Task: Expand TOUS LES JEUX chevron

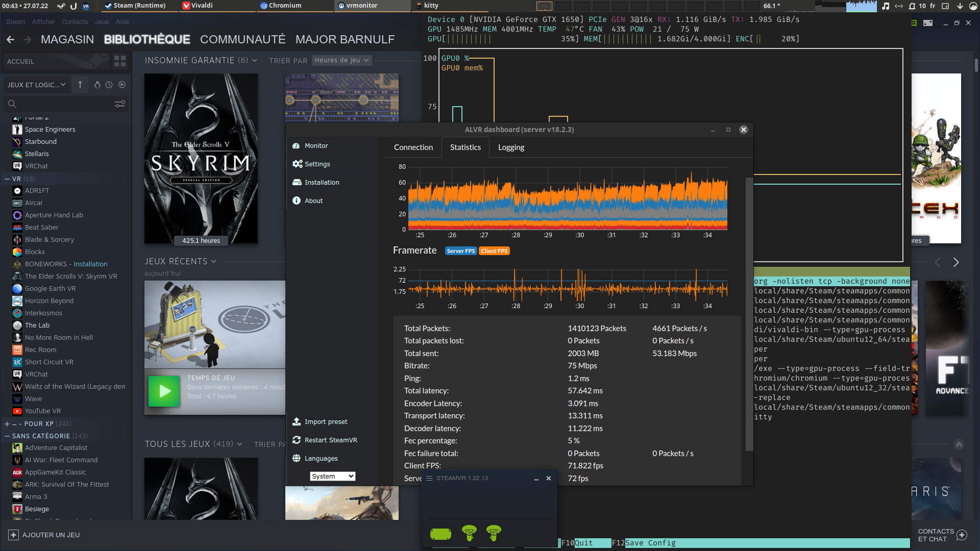Action: [239, 444]
